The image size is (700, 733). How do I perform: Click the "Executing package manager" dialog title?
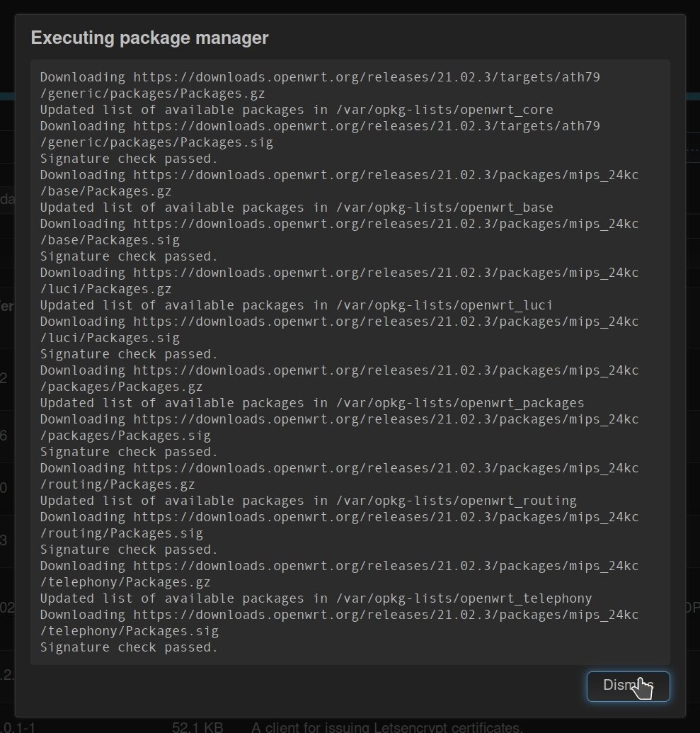point(149,38)
